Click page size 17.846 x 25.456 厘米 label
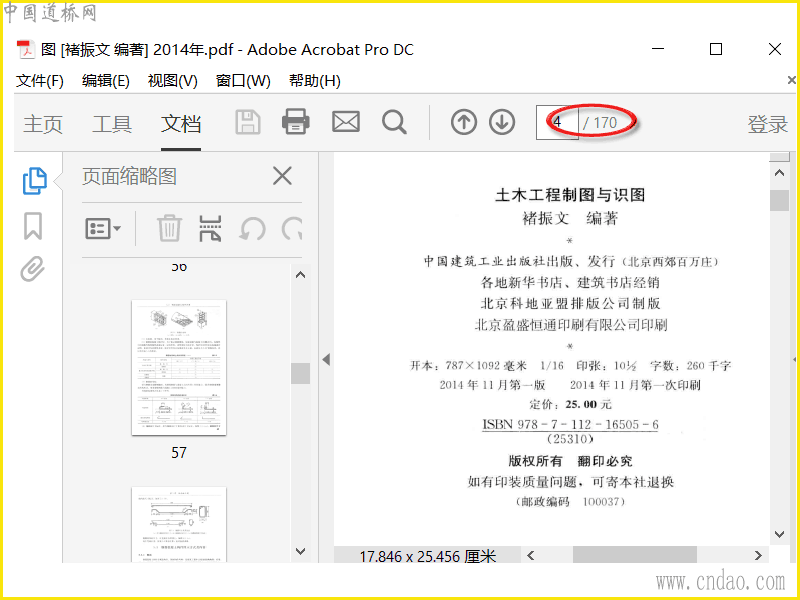This screenshot has height=600, width=800. (428, 556)
